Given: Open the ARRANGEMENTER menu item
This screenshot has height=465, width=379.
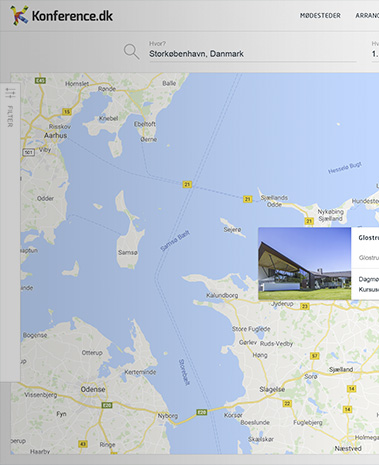Looking at the screenshot, I should click(367, 16).
